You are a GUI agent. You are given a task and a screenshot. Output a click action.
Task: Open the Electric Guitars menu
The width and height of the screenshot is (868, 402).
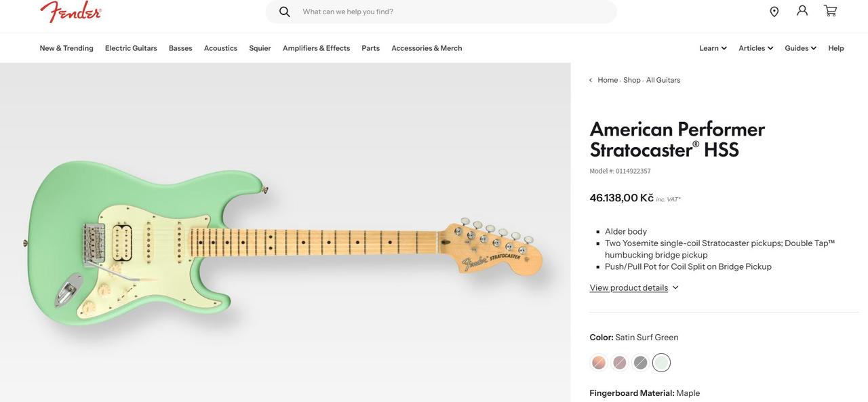(x=131, y=48)
